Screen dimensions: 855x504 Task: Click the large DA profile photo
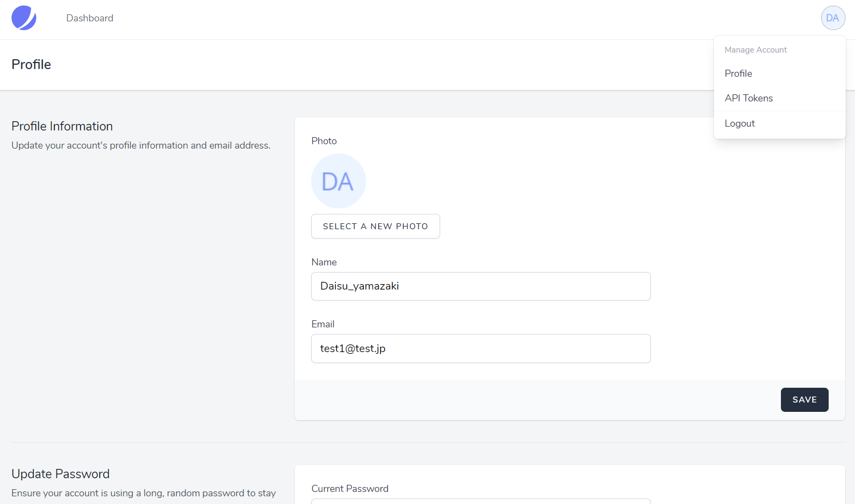[x=339, y=181]
